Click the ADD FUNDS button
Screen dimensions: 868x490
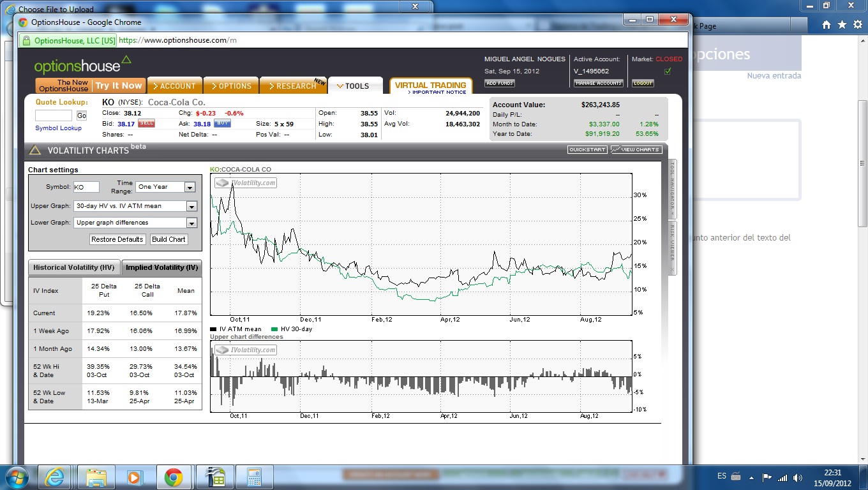pyautogui.click(x=499, y=84)
